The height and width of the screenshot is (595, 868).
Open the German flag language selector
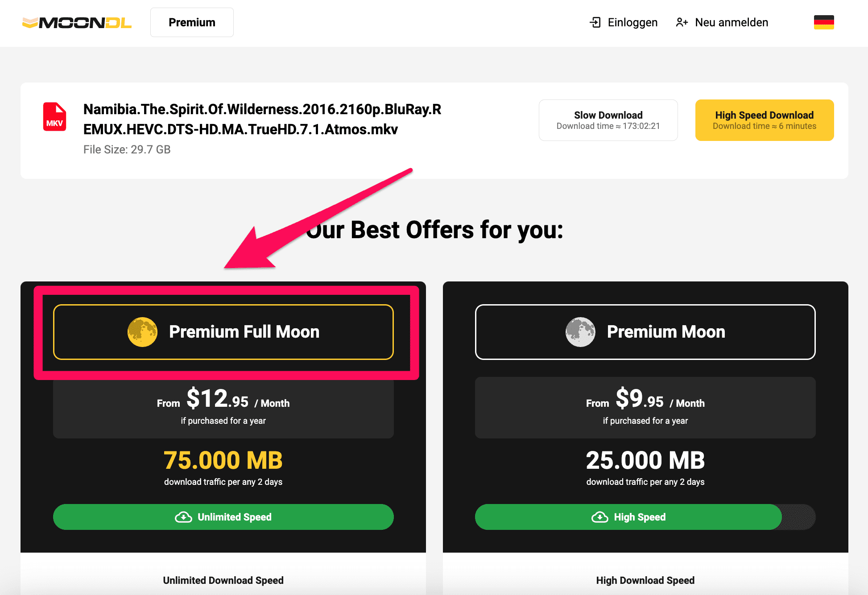[x=823, y=22]
